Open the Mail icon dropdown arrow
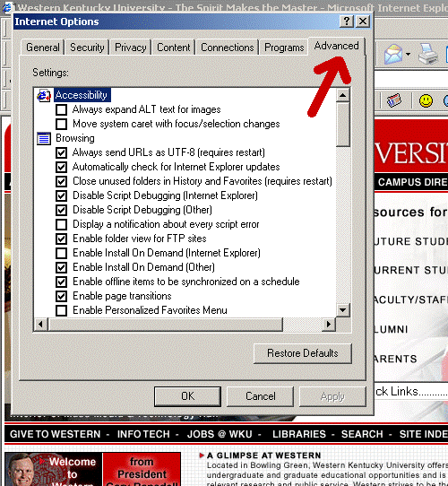Screen dimensions: 448x486 [x=408, y=54]
